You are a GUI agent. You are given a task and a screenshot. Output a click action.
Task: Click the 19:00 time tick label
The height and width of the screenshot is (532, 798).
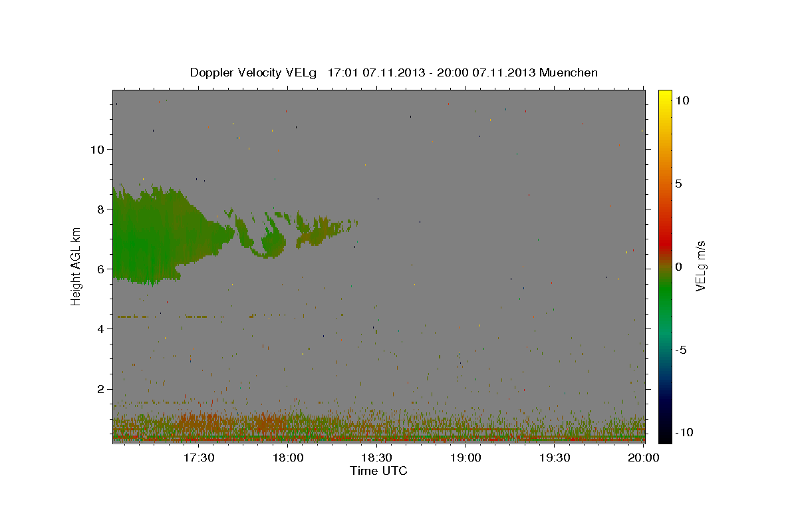coord(466,458)
